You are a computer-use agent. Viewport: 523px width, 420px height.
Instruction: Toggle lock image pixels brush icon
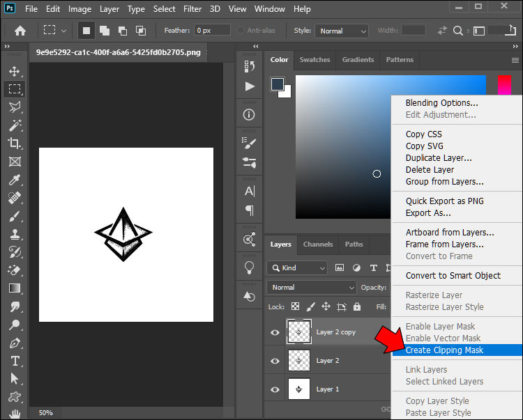[310, 306]
